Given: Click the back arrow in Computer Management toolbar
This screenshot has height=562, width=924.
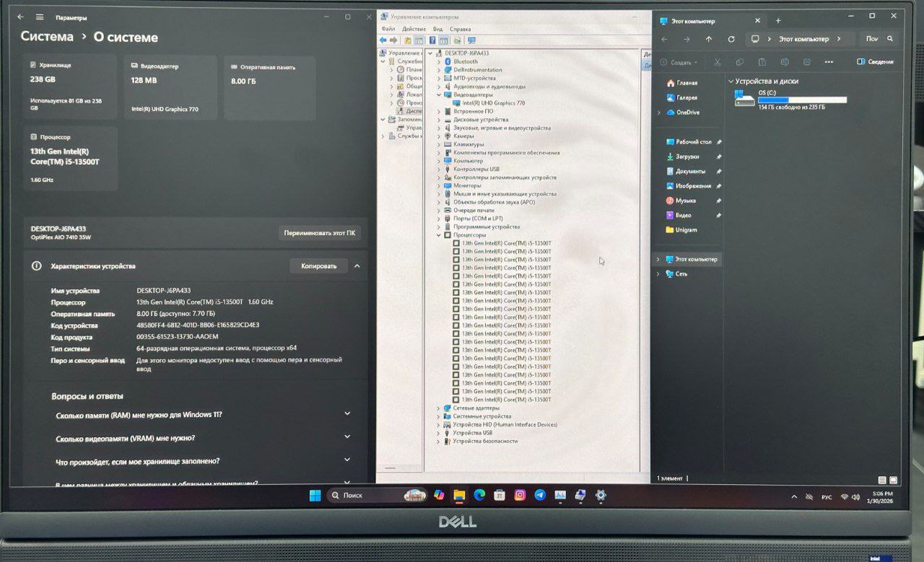Looking at the screenshot, I should tap(383, 40).
